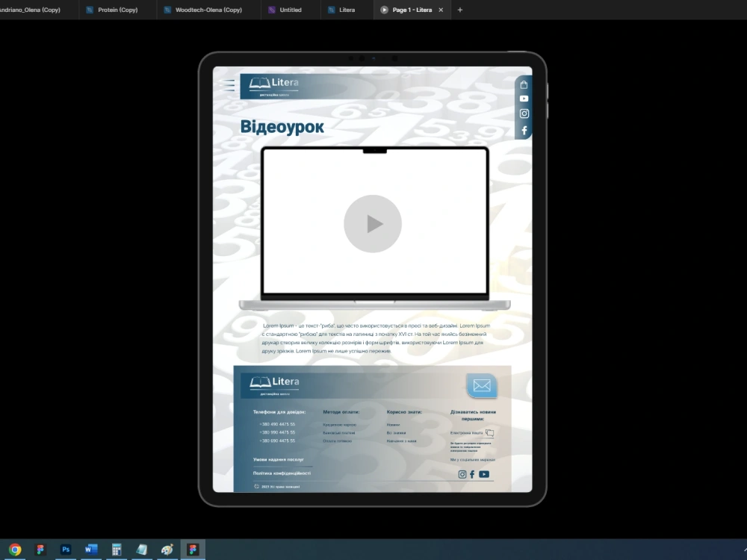747x560 pixels.
Task: Click the Відеоурок heading
Action: click(x=282, y=127)
